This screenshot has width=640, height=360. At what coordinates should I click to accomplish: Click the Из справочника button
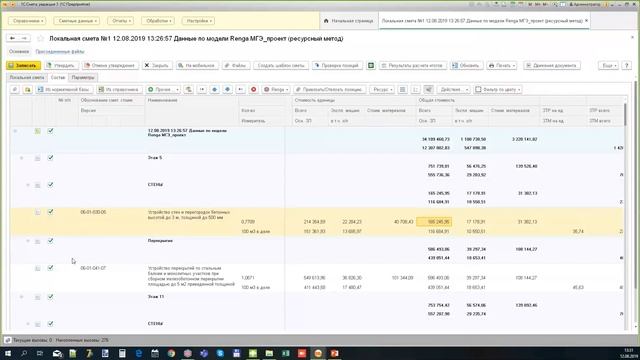119,89
